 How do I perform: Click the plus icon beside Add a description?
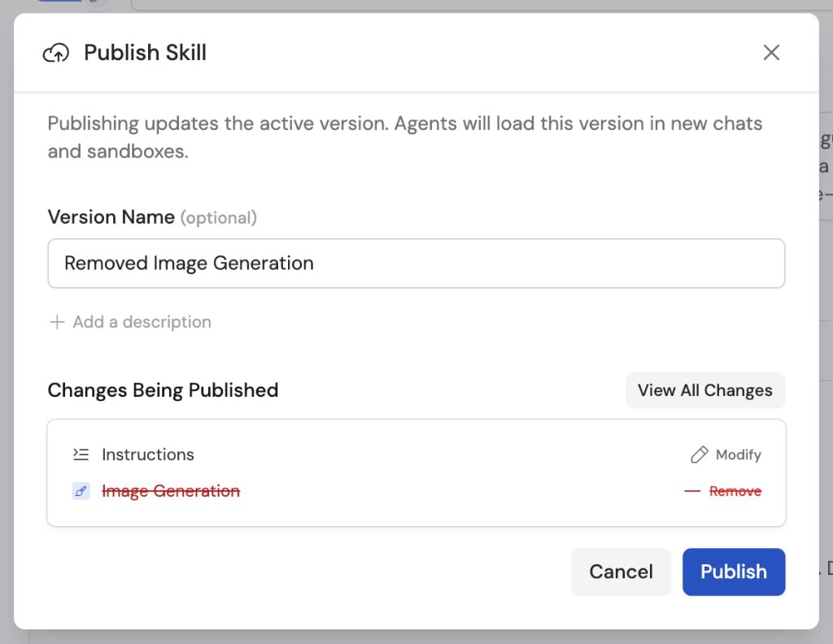pyautogui.click(x=57, y=322)
